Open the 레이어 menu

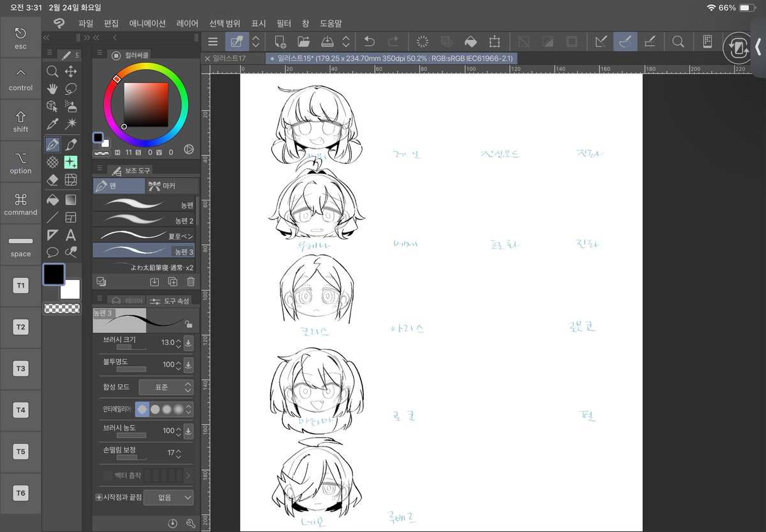(188, 23)
